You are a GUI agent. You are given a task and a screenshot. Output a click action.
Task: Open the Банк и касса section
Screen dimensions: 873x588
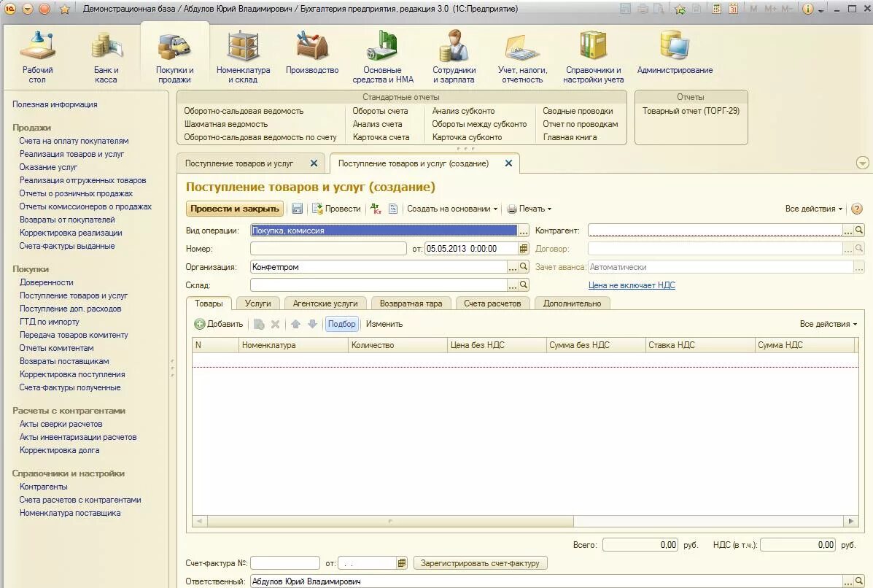coord(106,58)
